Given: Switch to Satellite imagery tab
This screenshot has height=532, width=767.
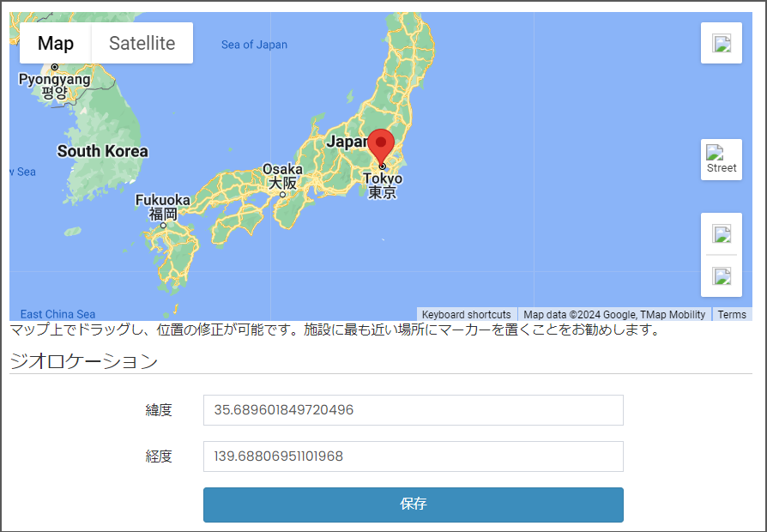Looking at the screenshot, I should (x=142, y=43).
